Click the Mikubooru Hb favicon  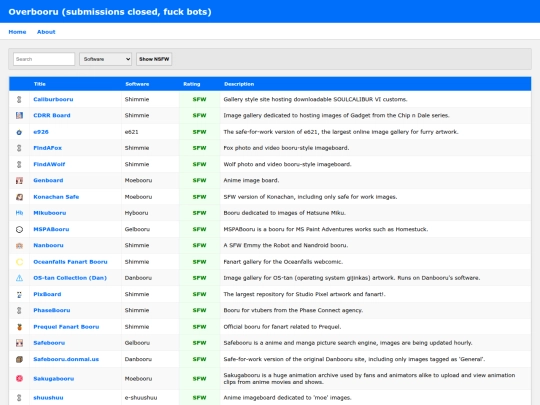coord(19,213)
